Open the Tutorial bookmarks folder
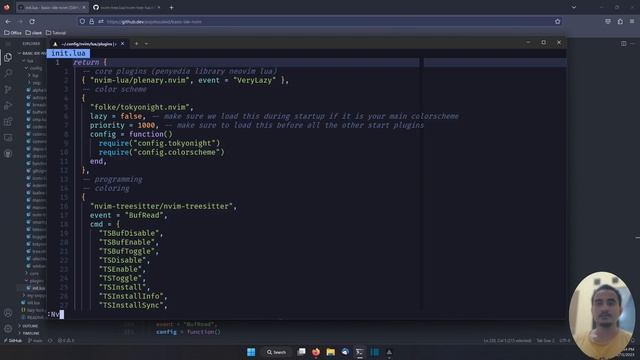This screenshot has height=360, width=640. [56, 33]
